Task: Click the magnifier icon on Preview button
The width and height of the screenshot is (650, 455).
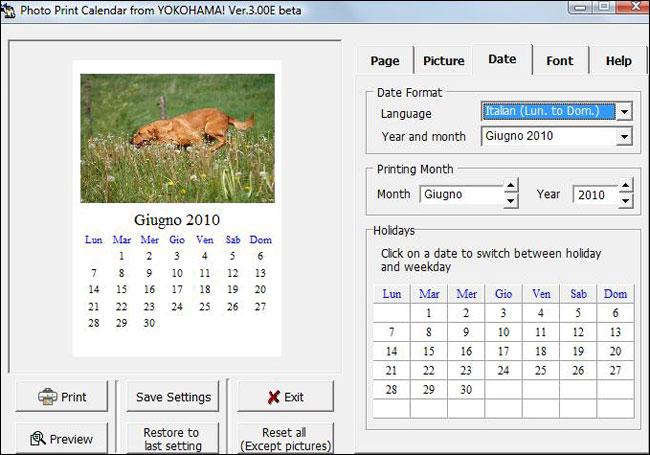Action: (38, 438)
